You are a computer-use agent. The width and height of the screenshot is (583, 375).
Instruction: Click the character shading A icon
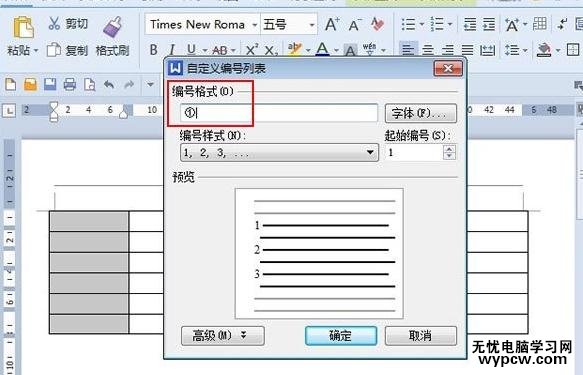click(350, 50)
